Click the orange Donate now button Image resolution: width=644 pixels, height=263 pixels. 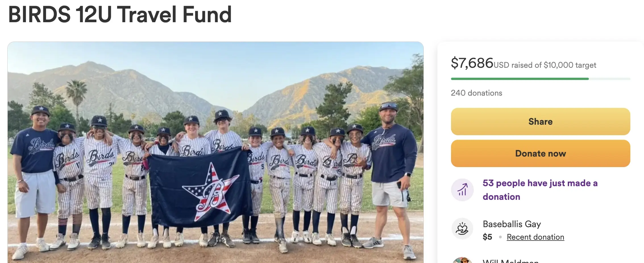click(x=540, y=153)
